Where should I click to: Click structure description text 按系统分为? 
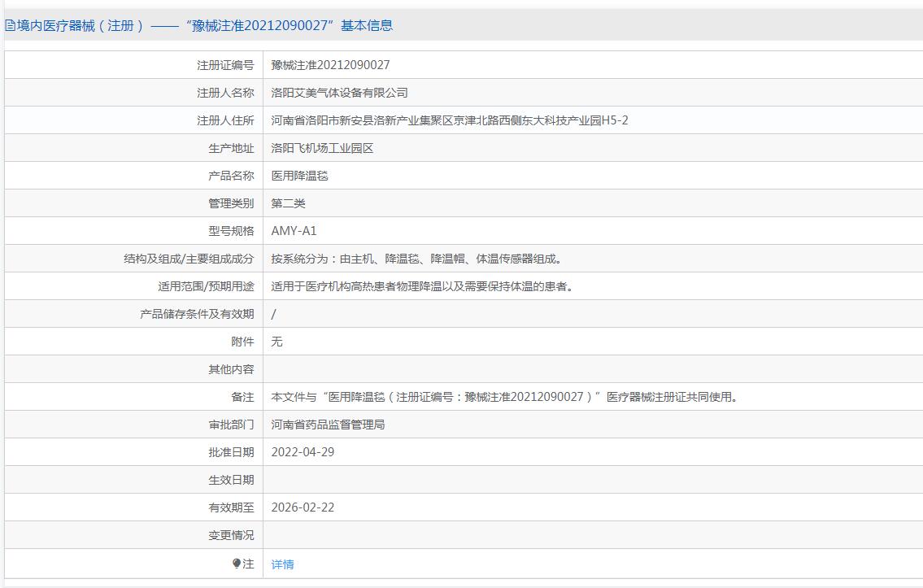click(416, 259)
